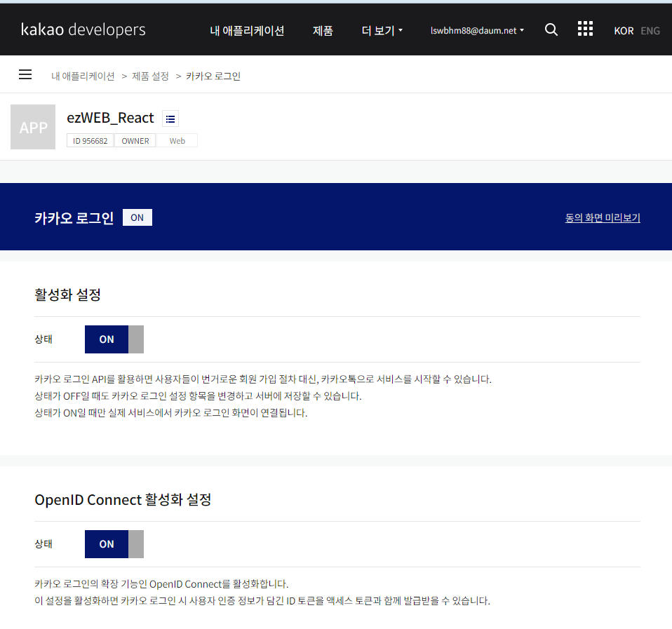The height and width of the screenshot is (629, 672).
Task: Open the hamburger side menu
Action: point(25,74)
